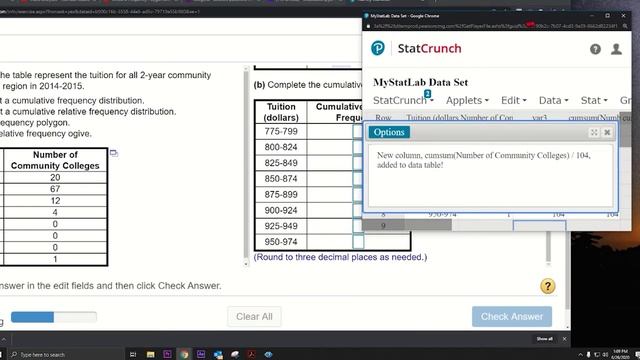The width and height of the screenshot is (640, 360).
Task: Click the answer field for 800-824
Action: pos(358,147)
